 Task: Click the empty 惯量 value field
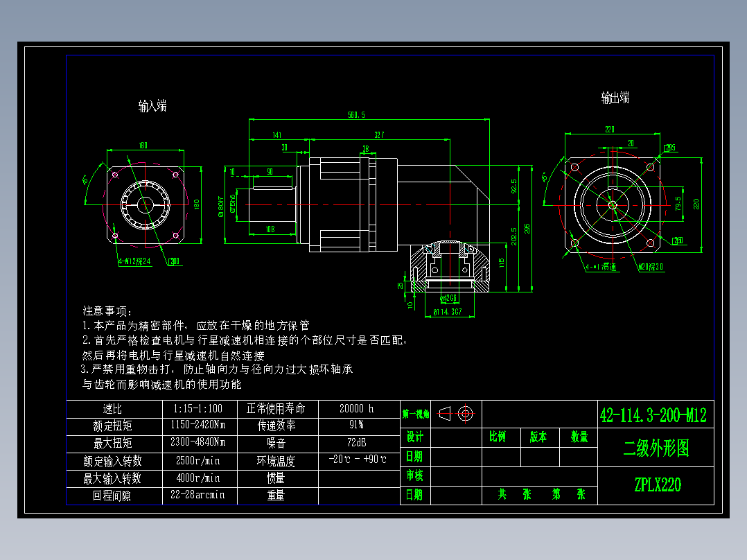coord(359,478)
